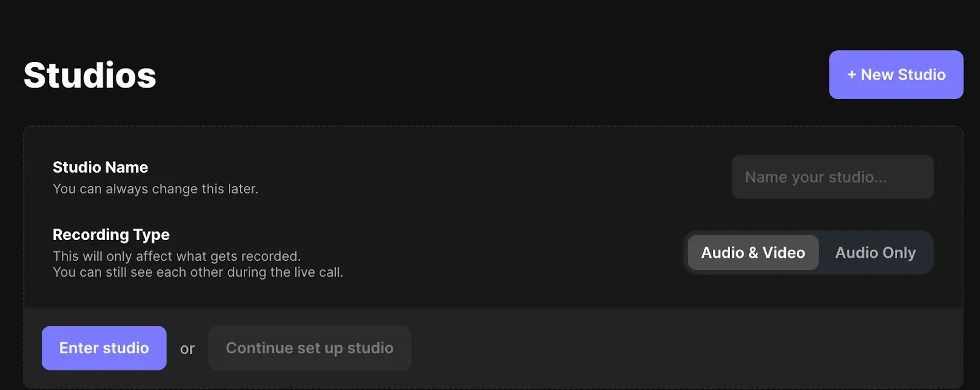The height and width of the screenshot is (390, 980).
Task: Click the Studios page heading
Action: [x=90, y=75]
